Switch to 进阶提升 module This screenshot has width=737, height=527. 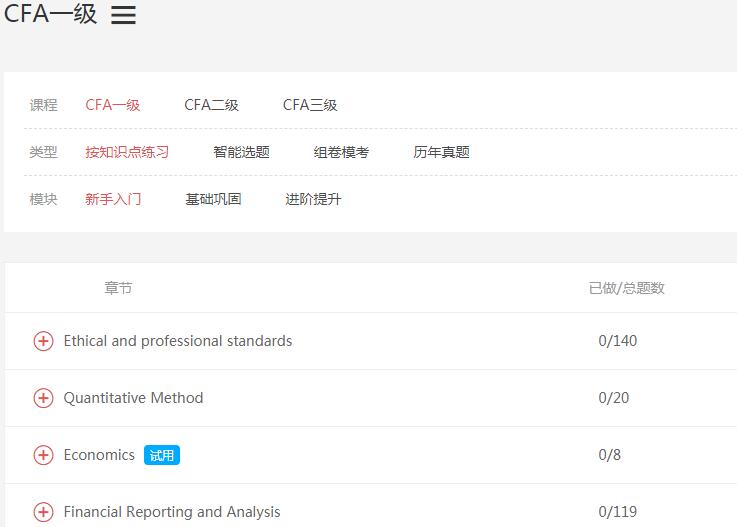tap(313, 199)
